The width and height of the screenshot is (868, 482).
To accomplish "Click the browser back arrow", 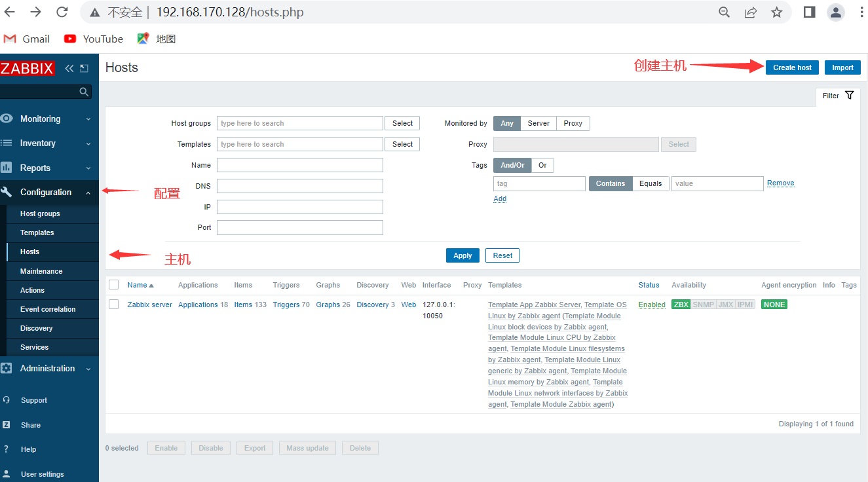I will click(10, 12).
